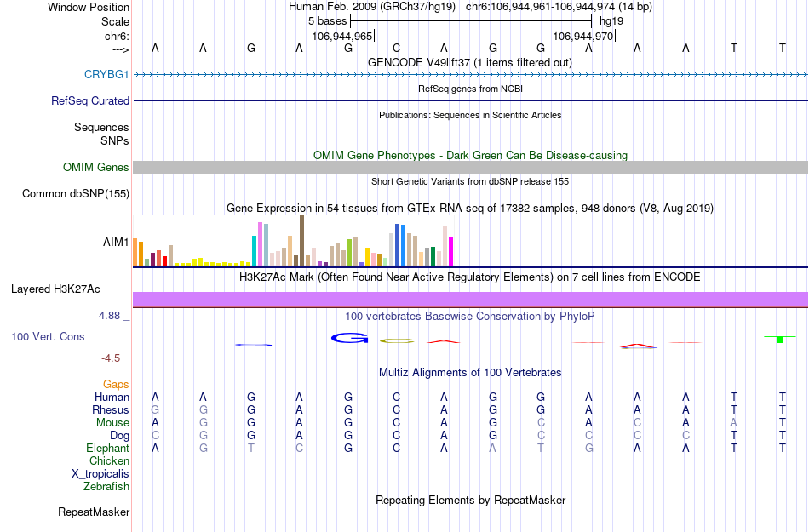This screenshot has width=809, height=532.
Task: Click the CRYBG1 gene track label
Action: coord(106,74)
